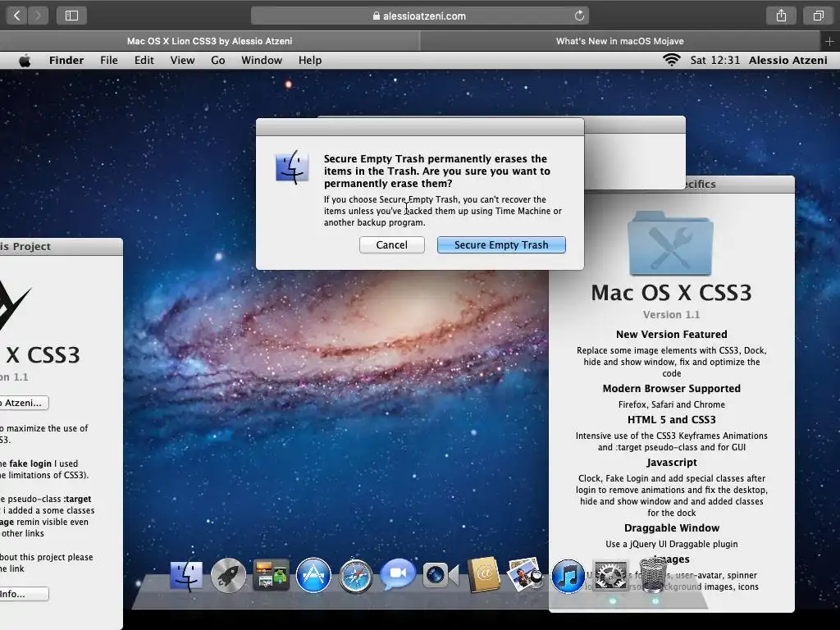The image size is (840, 630).
Task: Click Firefox, Safari and Chrome text
Action: [671, 404]
